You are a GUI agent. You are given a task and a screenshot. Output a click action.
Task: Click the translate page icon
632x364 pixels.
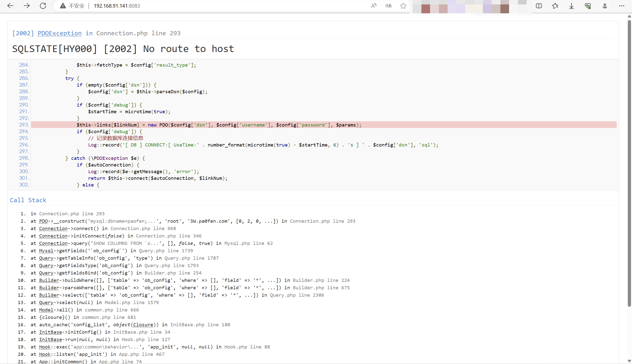point(388,6)
